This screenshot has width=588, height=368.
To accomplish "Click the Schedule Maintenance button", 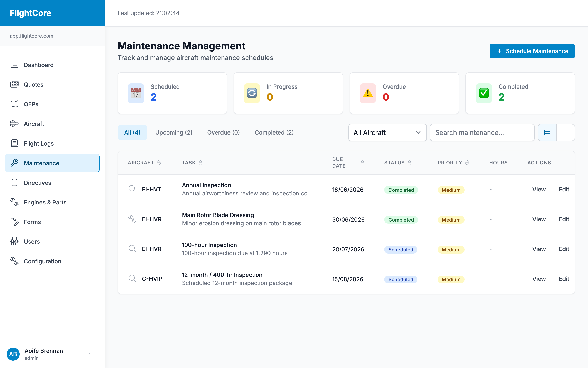I will point(532,51).
